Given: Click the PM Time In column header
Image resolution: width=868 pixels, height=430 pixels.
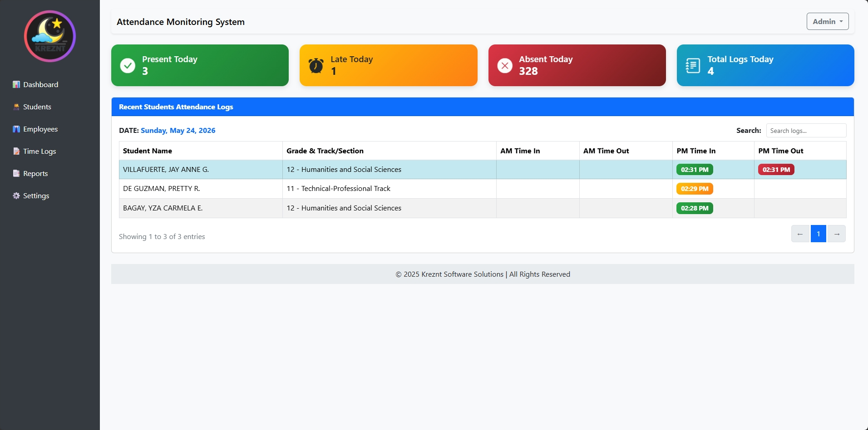Looking at the screenshot, I should [x=714, y=151].
